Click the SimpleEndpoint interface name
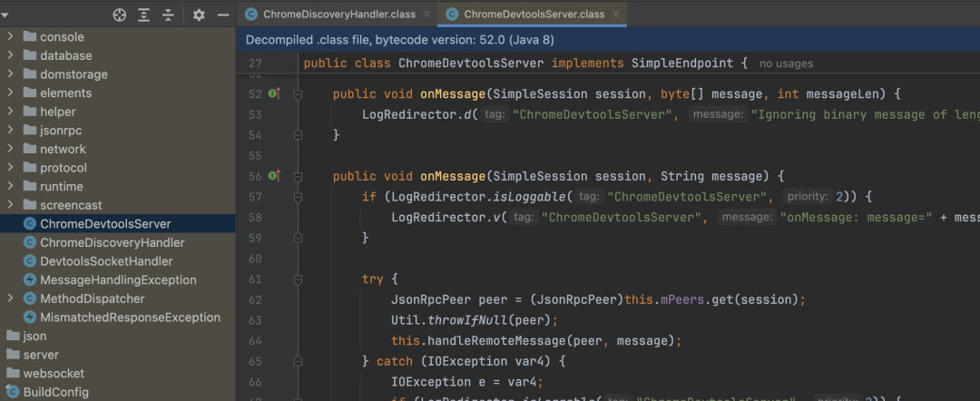This screenshot has width=980, height=401. pyautogui.click(x=681, y=64)
